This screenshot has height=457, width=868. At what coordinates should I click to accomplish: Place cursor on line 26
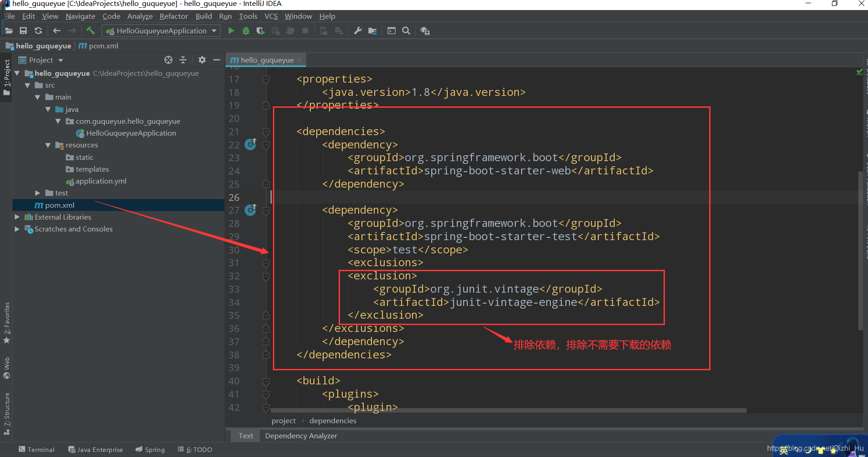click(x=564, y=197)
